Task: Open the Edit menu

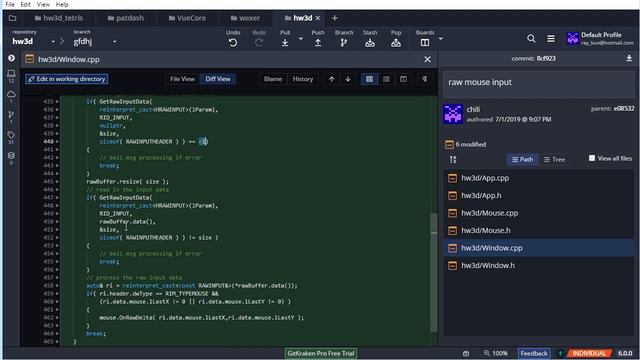Action: (x=25, y=4)
